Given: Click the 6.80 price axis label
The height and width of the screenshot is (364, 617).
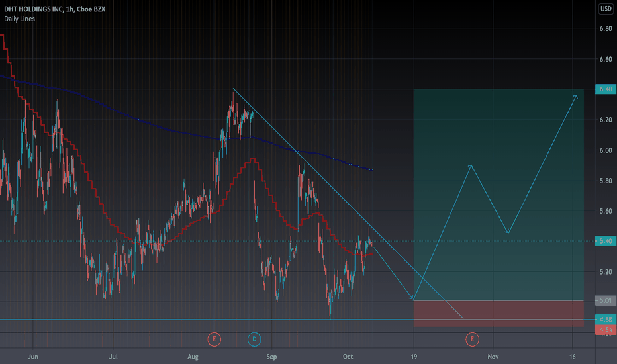Looking at the screenshot, I should [x=606, y=28].
